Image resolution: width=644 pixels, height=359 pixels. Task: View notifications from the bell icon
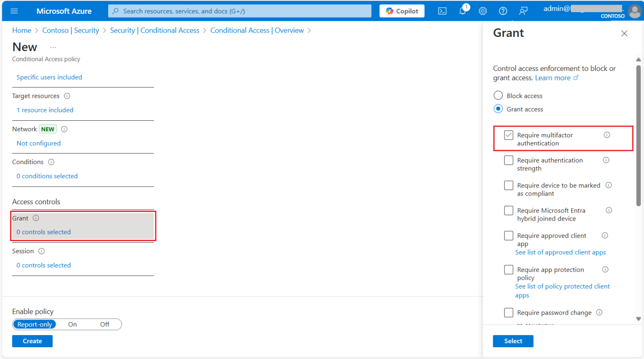pos(462,11)
